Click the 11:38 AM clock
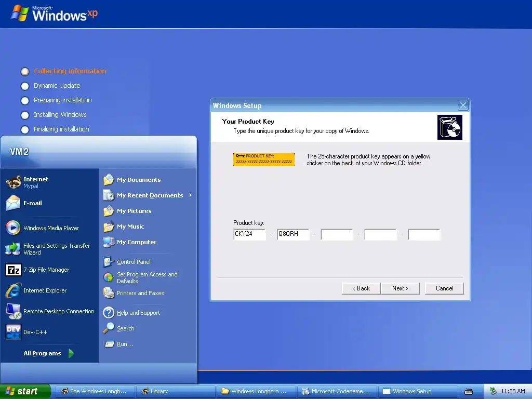Viewport: 532px width, 399px height. pyautogui.click(x=513, y=392)
